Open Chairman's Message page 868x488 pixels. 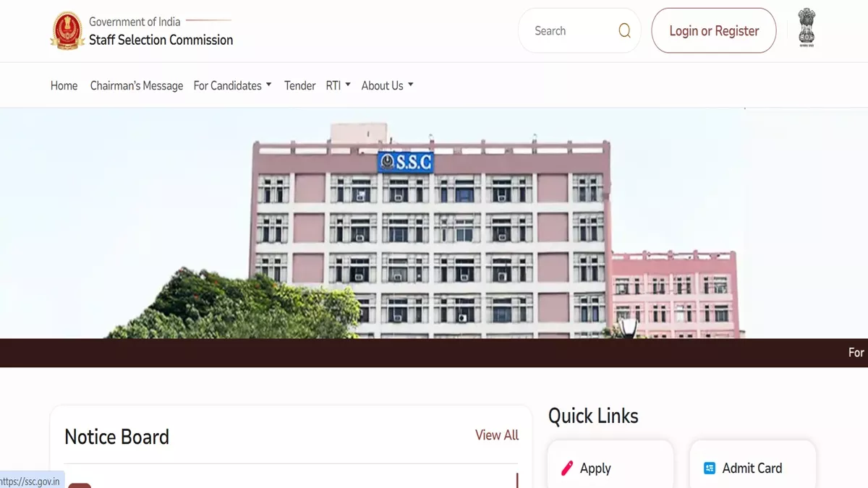click(137, 85)
